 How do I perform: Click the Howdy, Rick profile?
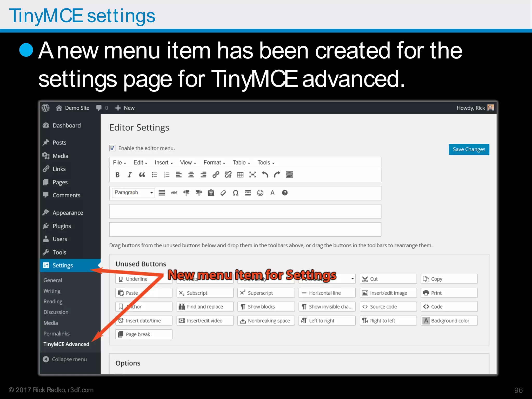click(x=475, y=108)
